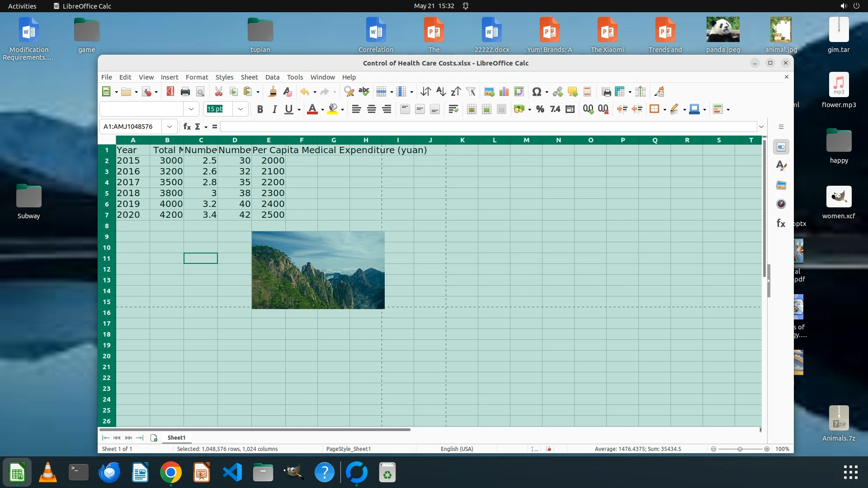Click the Format as Percent icon
The width and height of the screenshot is (868, 488).
[x=540, y=109]
